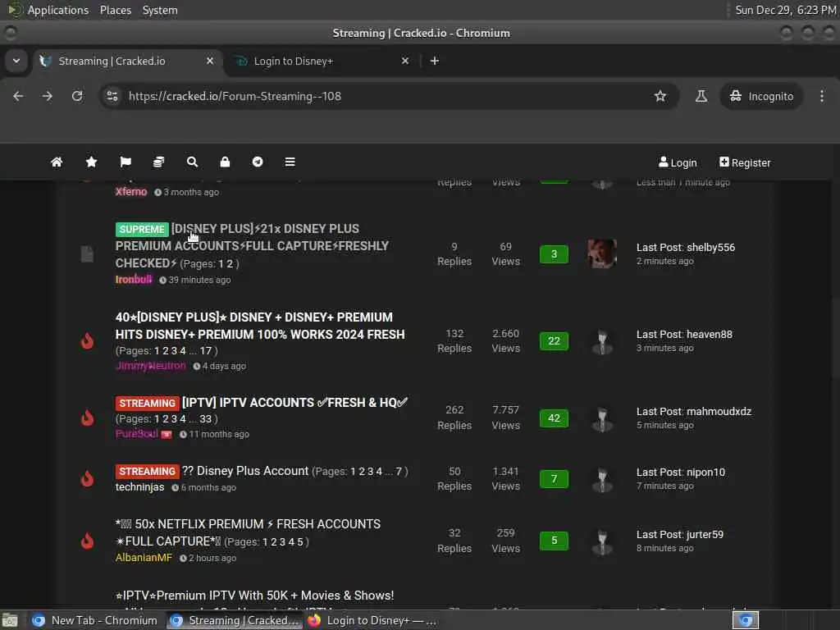Open ?? Disney Plus Account thread
This screenshot has height=630, width=840.
click(x=244, y=470)
